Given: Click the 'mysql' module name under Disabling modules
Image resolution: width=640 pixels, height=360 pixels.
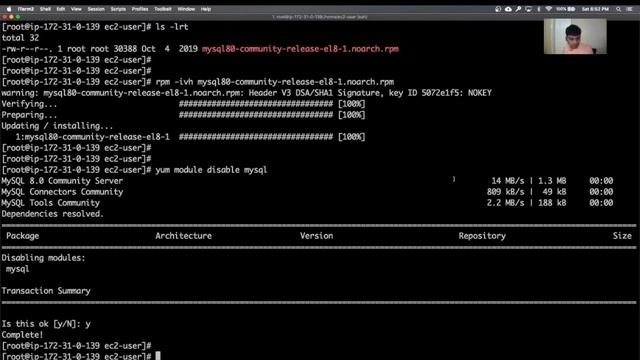Looking at the screenshot, I should pos(18,269).
